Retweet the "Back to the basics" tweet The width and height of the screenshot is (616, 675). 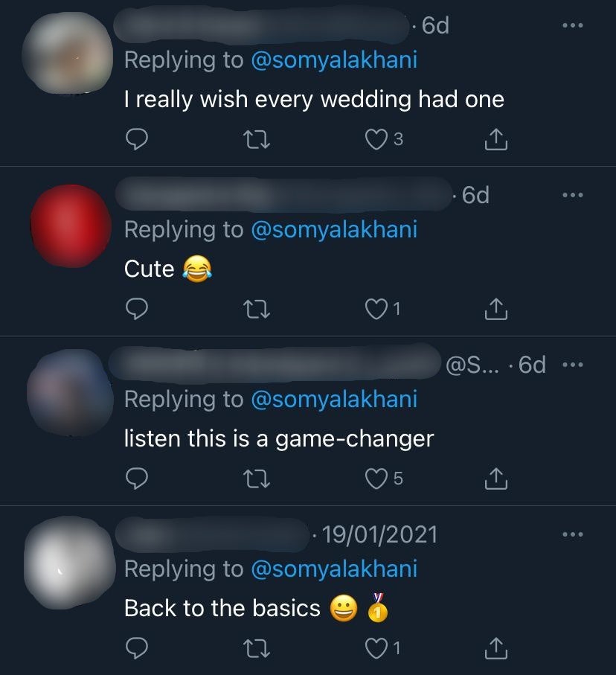(258, 649)
